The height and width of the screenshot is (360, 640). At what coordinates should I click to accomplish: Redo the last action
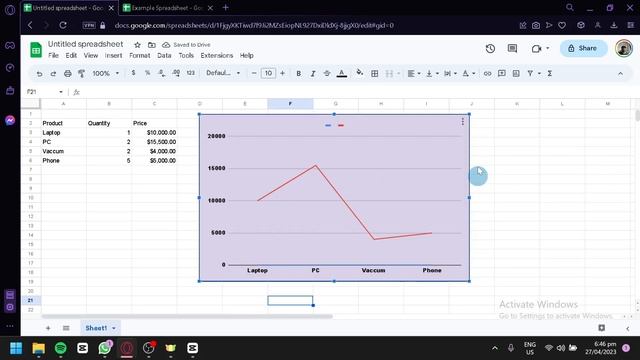[53, 73]
